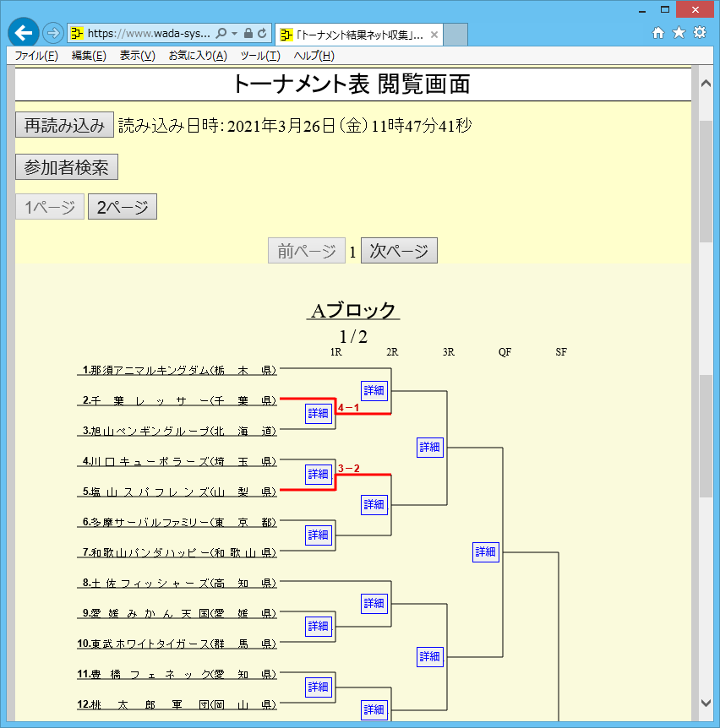Open a new blank tab

point(455,35)
